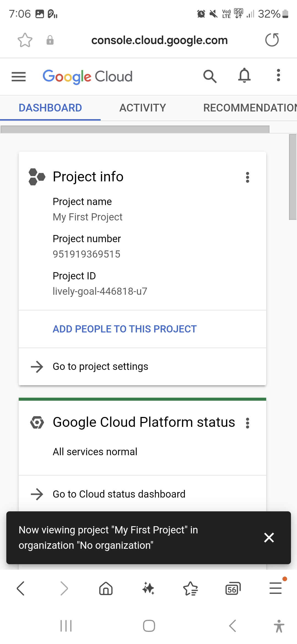The image size is (297, 644).
Task: Tap the browser home icon
Action: pyautogui.click(x=106, y=589)
